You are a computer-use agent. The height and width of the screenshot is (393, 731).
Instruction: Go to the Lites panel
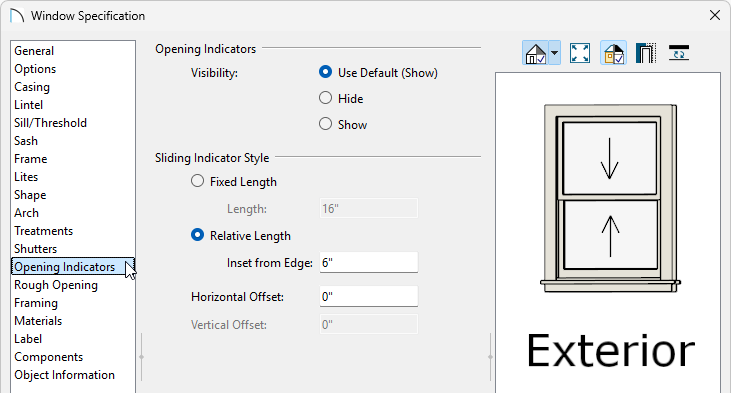pyautogui.click(x=73, y=177)
